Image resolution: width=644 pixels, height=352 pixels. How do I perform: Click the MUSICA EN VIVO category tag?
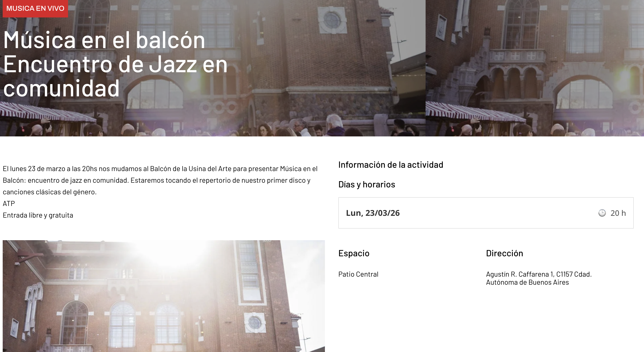click(35, 8)
